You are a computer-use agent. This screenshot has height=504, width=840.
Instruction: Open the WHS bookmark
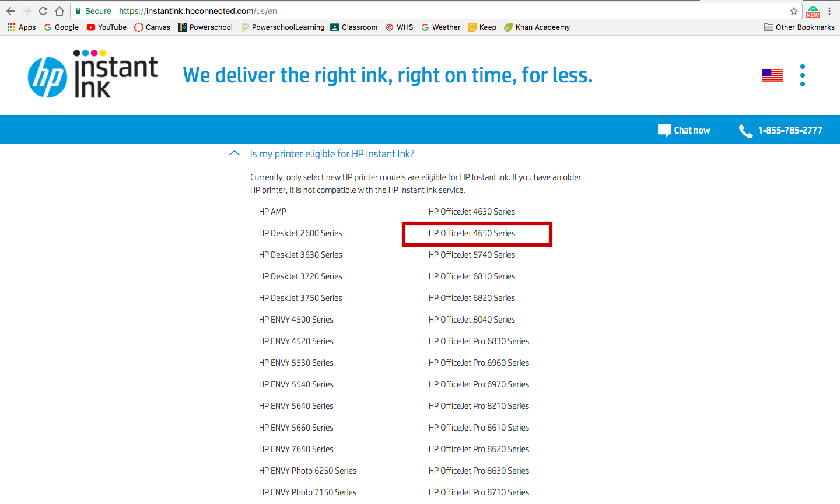coord(400,27)
